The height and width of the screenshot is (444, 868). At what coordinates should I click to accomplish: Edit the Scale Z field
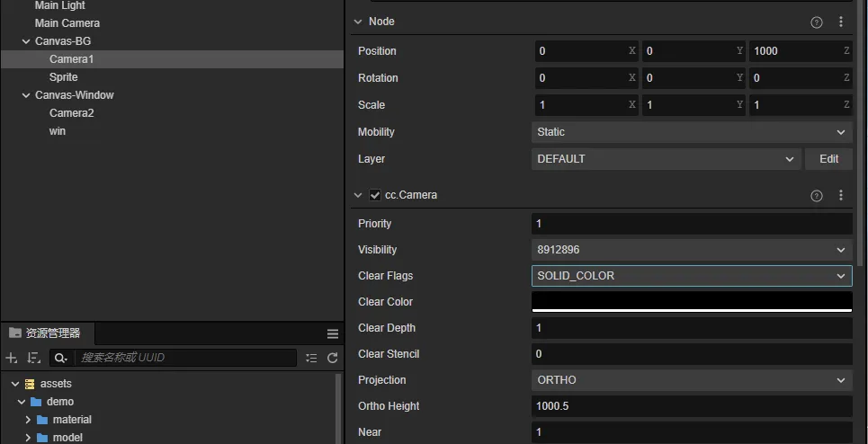[801, 105]
